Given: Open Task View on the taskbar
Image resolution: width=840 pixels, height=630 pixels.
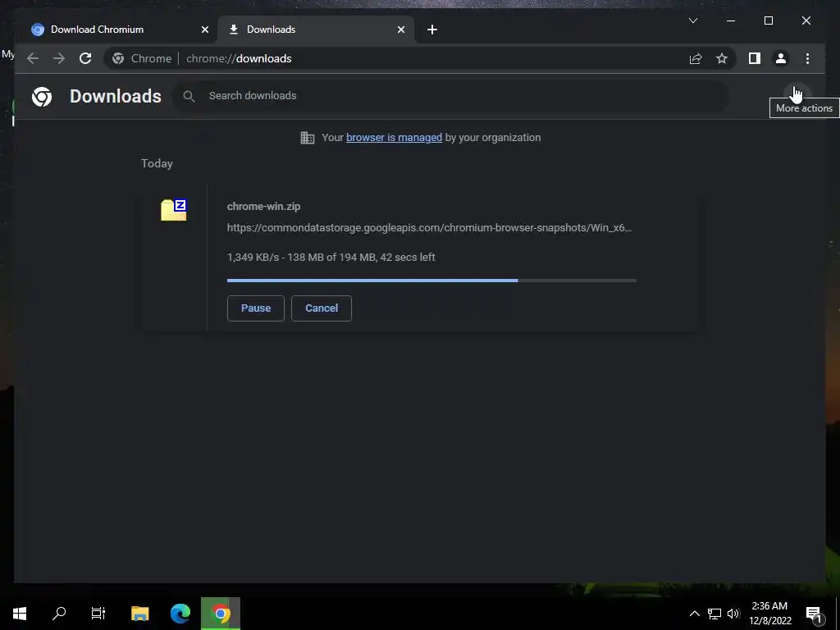Looking at the screenshot, I should 98,614.
